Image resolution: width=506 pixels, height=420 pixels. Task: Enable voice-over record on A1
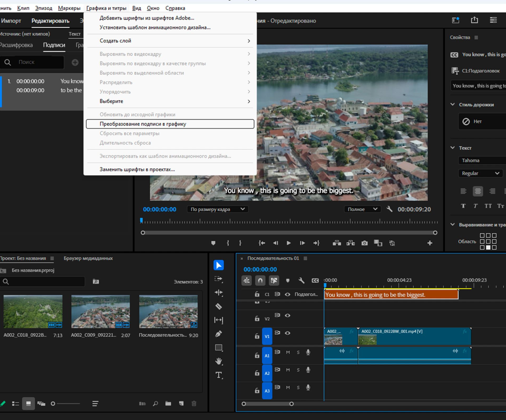pos(308,352)
